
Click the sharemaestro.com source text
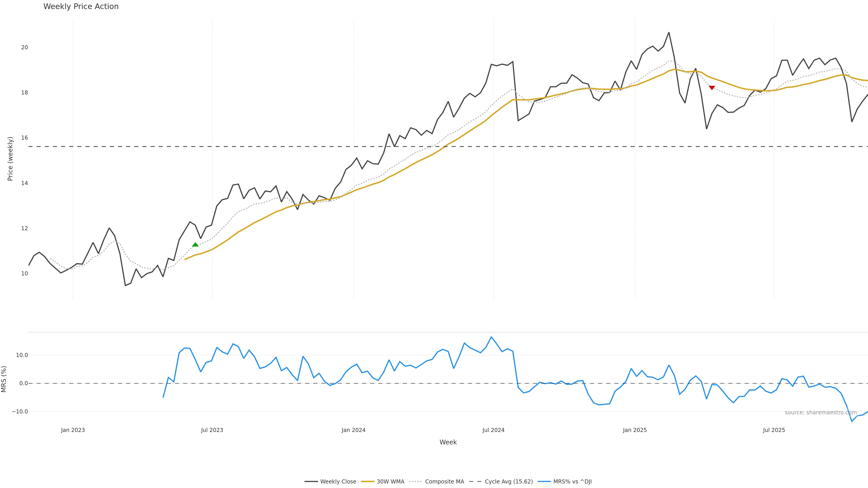821,413
